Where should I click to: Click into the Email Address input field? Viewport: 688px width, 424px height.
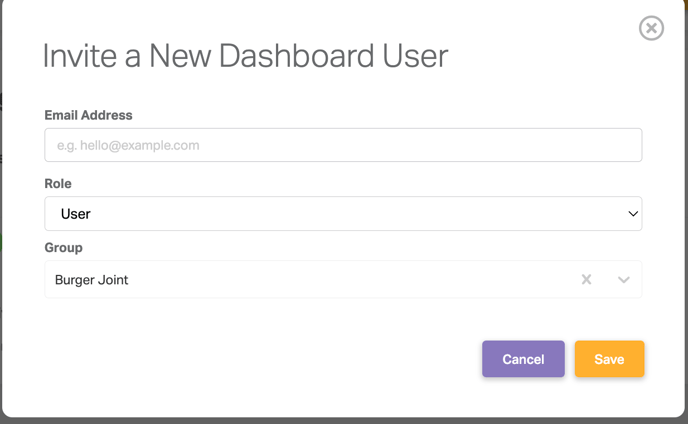(343, 145)
